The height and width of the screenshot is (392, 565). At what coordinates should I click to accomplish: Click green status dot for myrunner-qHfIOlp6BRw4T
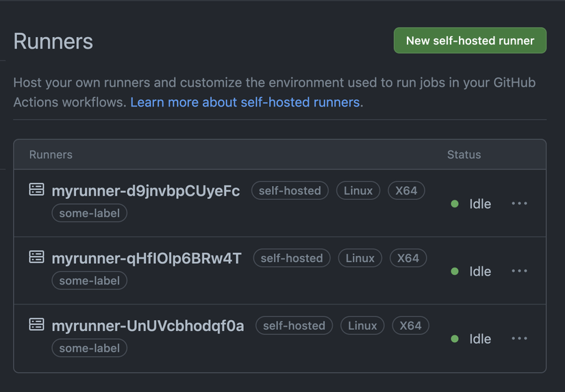[455, 271]
